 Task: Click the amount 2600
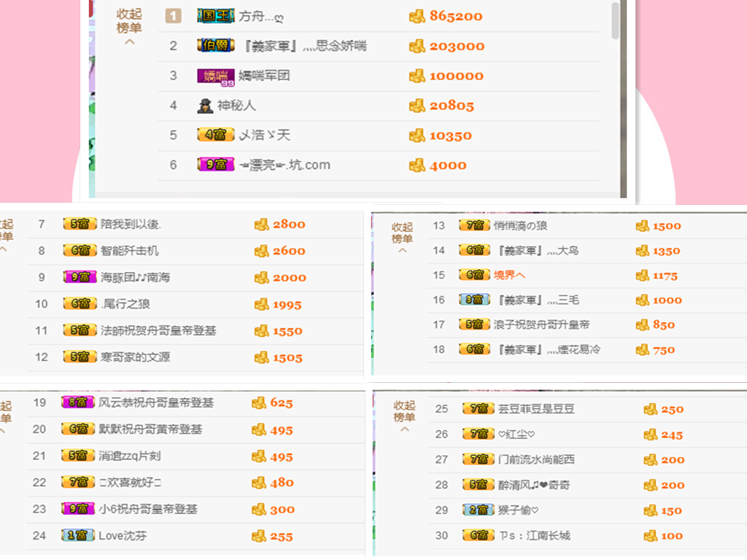point(289,251)
